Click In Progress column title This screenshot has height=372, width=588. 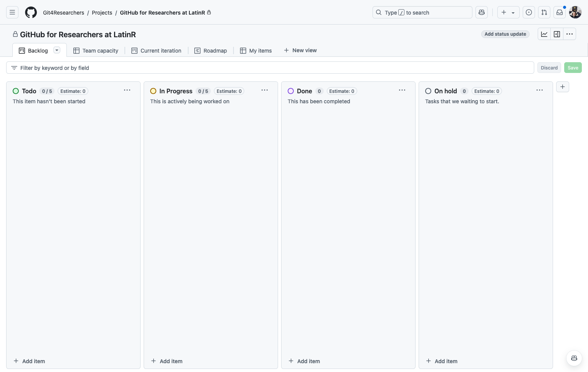(x=176, y=91)
